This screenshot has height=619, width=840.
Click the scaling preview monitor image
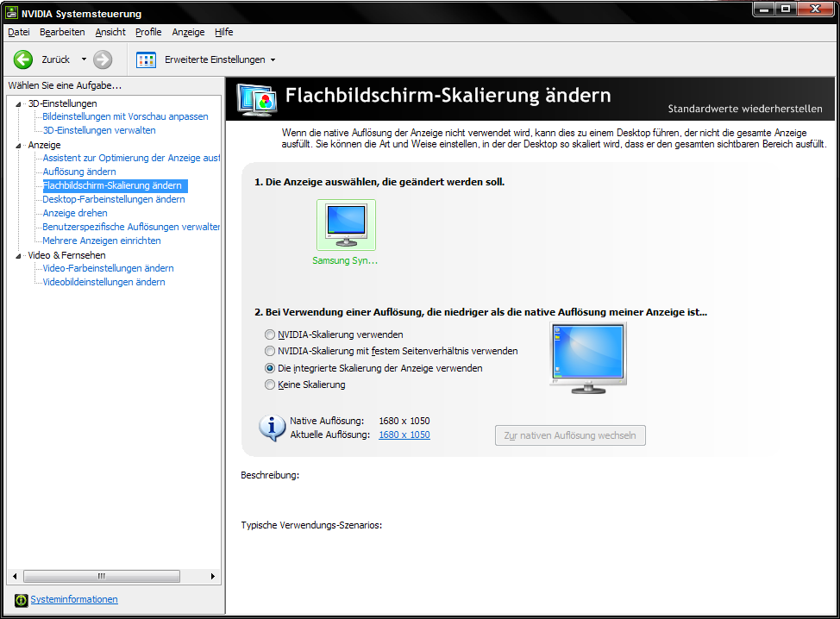coord(587,358)
